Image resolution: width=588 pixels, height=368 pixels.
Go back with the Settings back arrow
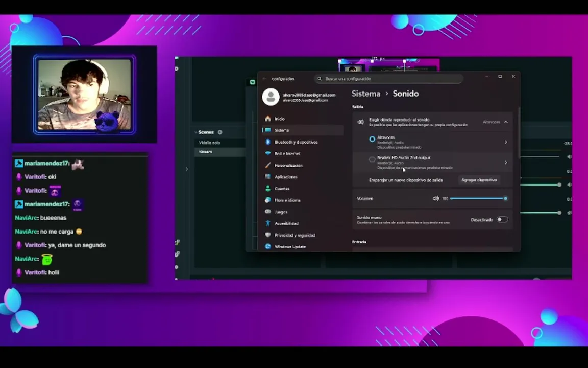click(264, 79)
